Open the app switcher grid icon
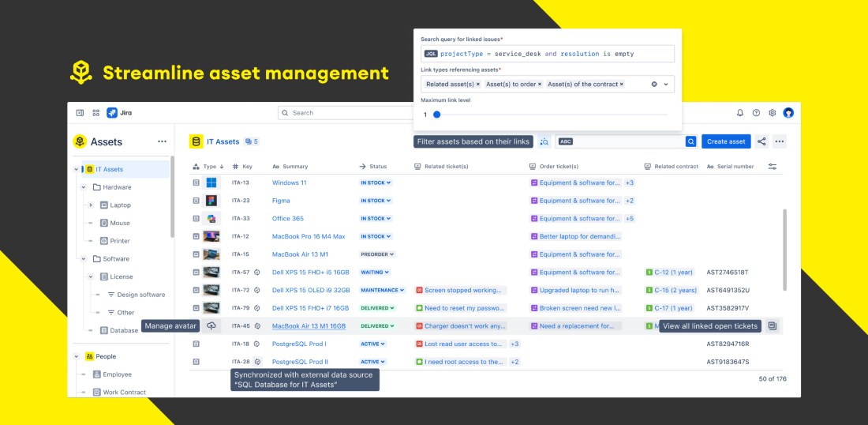The image size is (868, 425). (x=96, y=113)
